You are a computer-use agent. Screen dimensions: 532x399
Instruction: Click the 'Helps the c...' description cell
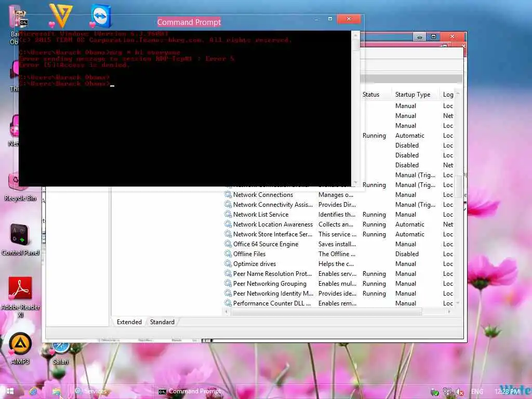336,263
